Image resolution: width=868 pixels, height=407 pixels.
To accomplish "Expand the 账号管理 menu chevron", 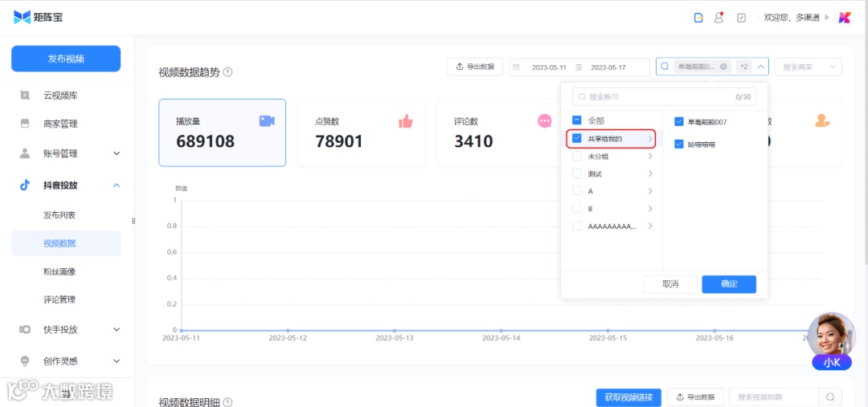I will (x=117, y=154).
